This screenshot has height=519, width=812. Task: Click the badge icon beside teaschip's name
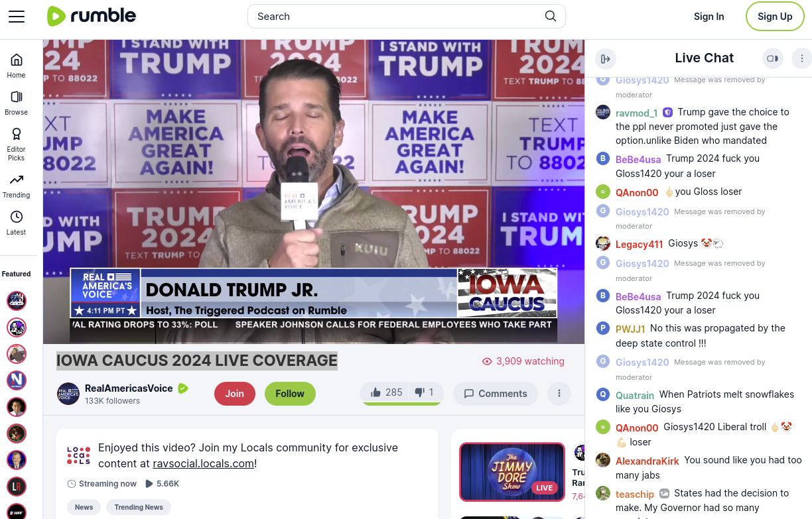(x=665, y=494)
